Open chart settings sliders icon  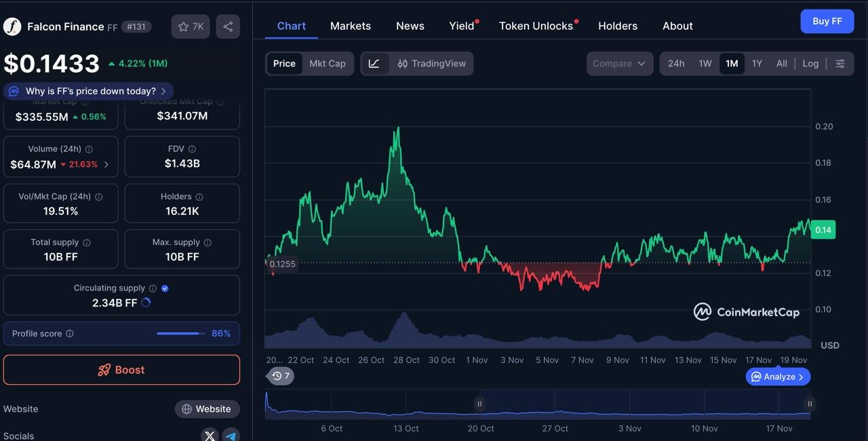tap(840, 64)
